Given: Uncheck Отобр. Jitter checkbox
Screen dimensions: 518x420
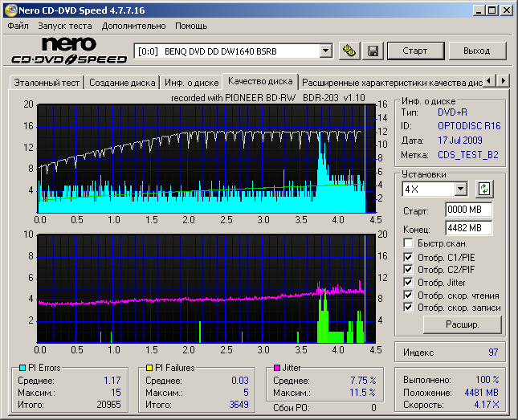Looking at the screenshot, I should [408, 282].
